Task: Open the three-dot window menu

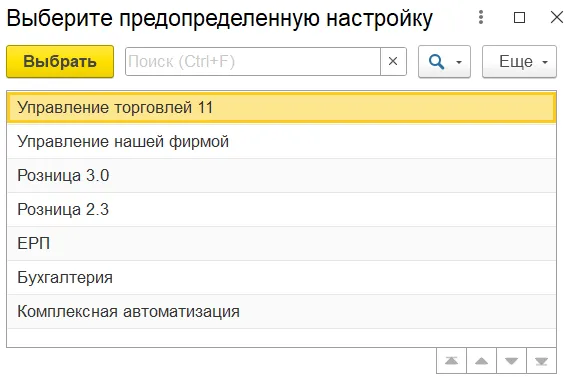Action: click(x=481, y=17)
